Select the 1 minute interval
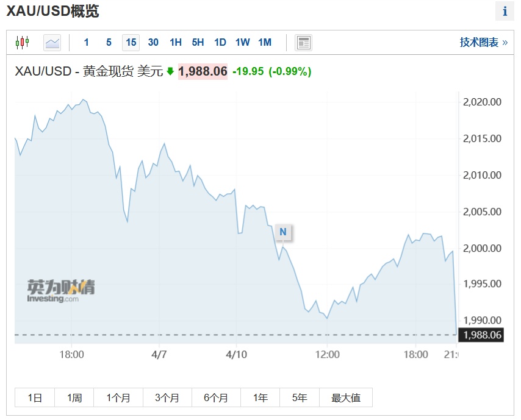521x420 pixels. (87, 43)
